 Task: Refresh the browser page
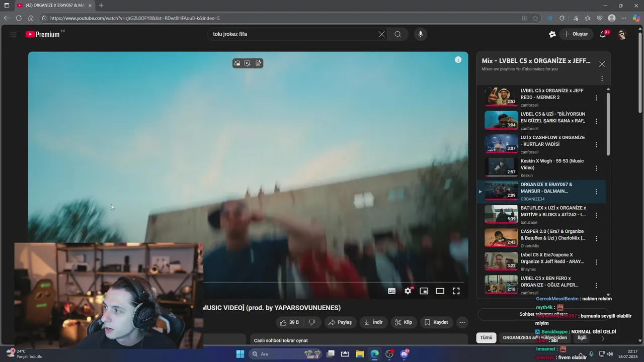click(x=19, y=18)
